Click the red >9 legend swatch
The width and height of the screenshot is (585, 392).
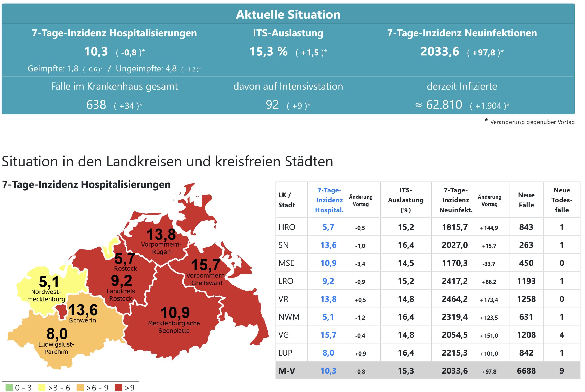pyautogui.click(x=118, y=387)
